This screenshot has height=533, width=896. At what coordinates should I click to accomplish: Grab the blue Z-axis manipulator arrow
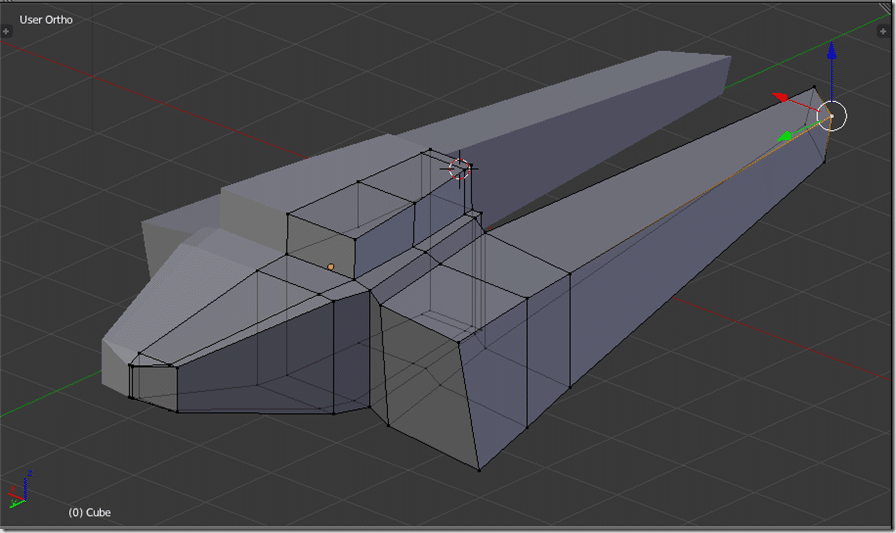tap(832, 51)
